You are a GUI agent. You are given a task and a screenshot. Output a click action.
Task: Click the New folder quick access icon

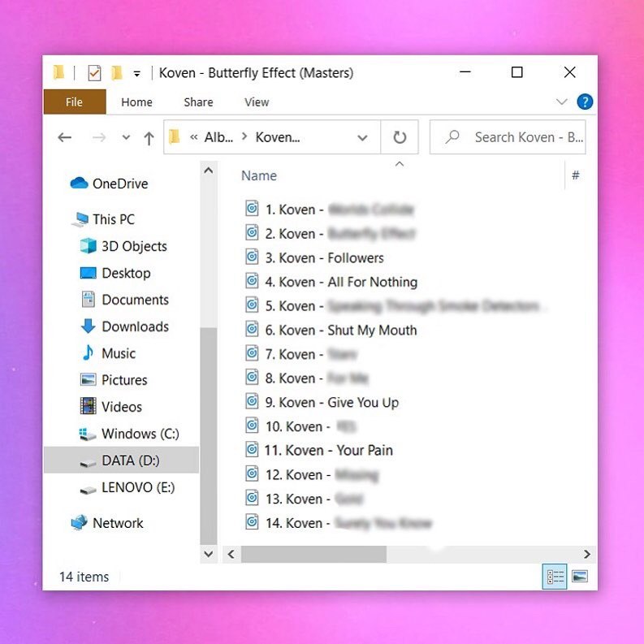click(x=117, y=73)
